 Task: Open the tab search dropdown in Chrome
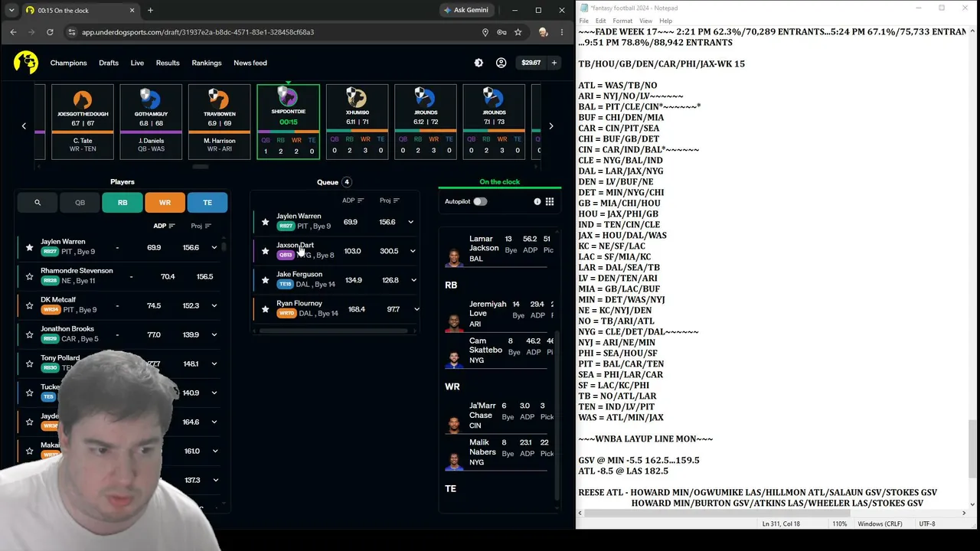[x=11, y=10]
